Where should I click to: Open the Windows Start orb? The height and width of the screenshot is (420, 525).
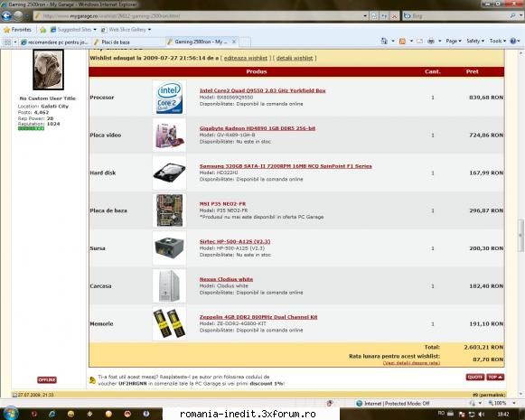click(11, 413)
